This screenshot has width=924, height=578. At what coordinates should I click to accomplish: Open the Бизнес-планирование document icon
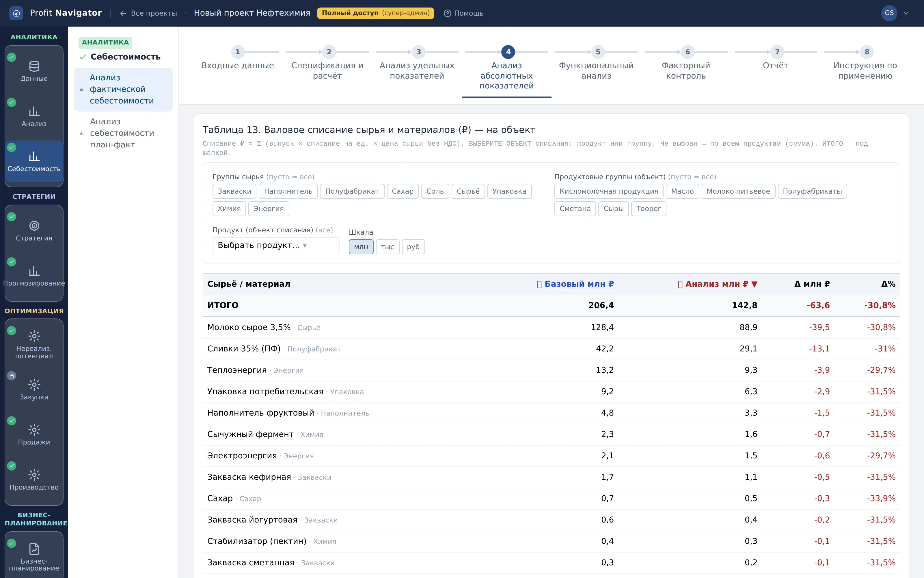pos(34,549)
